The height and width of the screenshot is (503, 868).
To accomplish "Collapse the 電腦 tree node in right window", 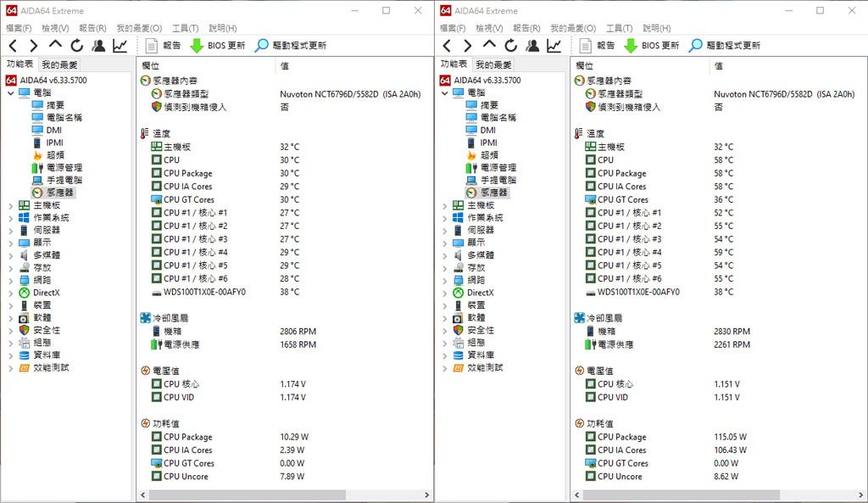I will pos(444,93).
